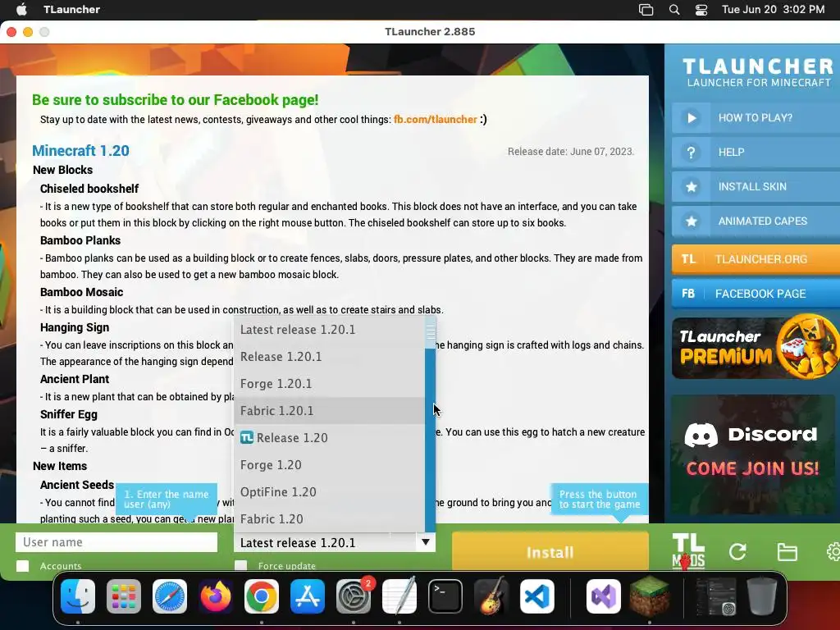The height and width of the screenshot is (630, 840).
Task: Click the Discord Come Join Us banner
Action: (753, 455)
